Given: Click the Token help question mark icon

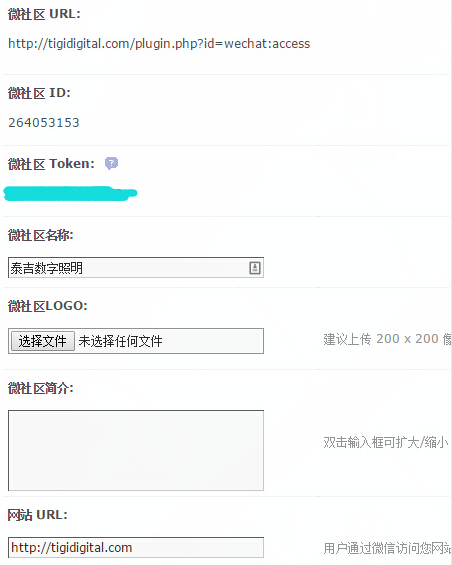Looking at the screenshot, I should point(111,163).
